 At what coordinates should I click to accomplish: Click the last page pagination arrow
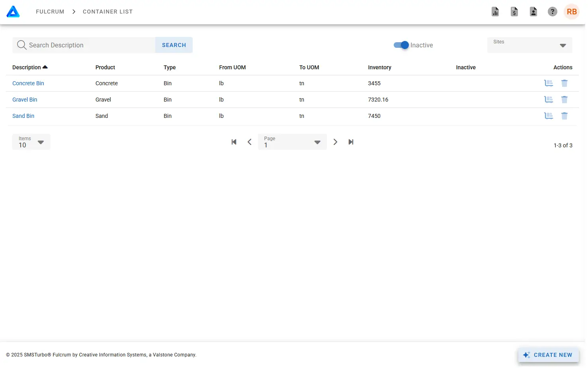351,142
